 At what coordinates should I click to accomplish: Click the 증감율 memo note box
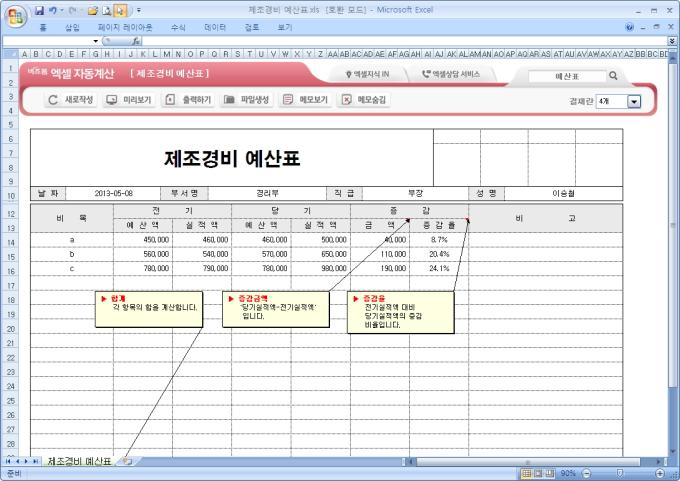click(401, 312)
